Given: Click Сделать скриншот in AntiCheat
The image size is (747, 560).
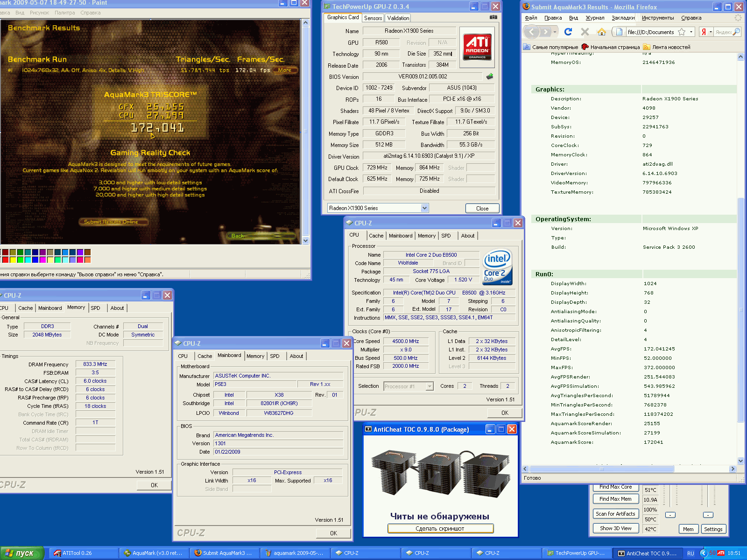Looking at the screenshot, I should click(440, 528).
